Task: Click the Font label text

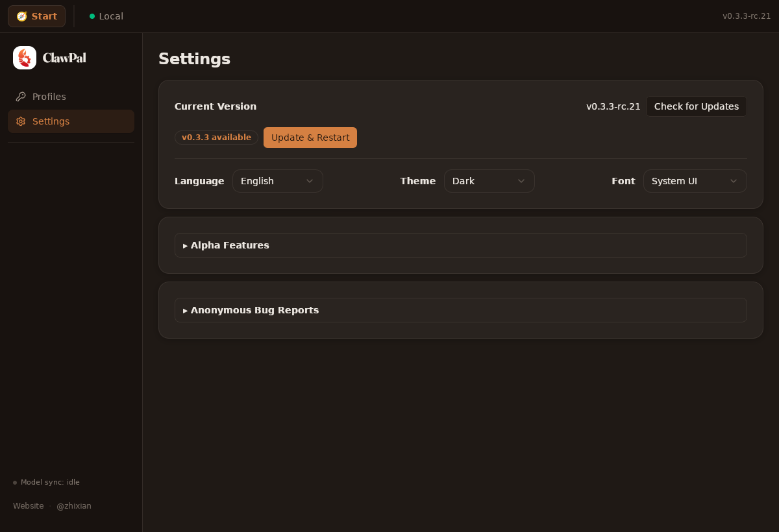Action: point(623,181)
